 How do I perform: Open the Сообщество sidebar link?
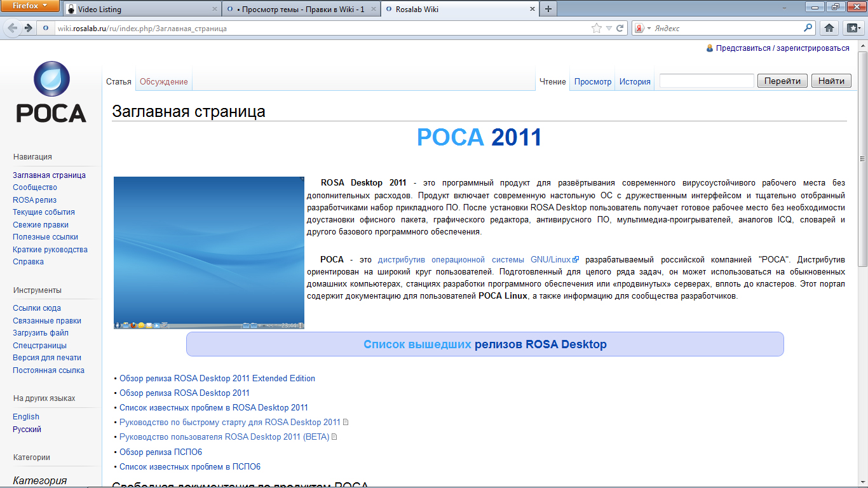(x=35, y=187)
